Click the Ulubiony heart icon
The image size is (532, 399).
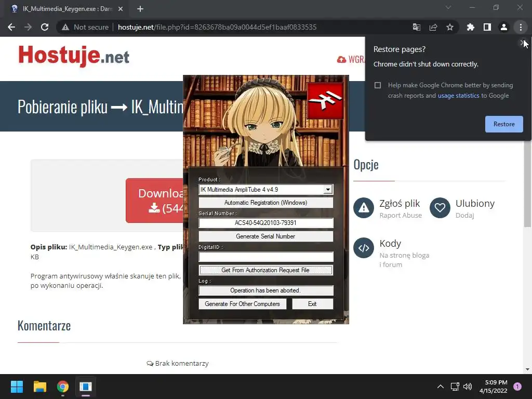[x=440, y=208]
